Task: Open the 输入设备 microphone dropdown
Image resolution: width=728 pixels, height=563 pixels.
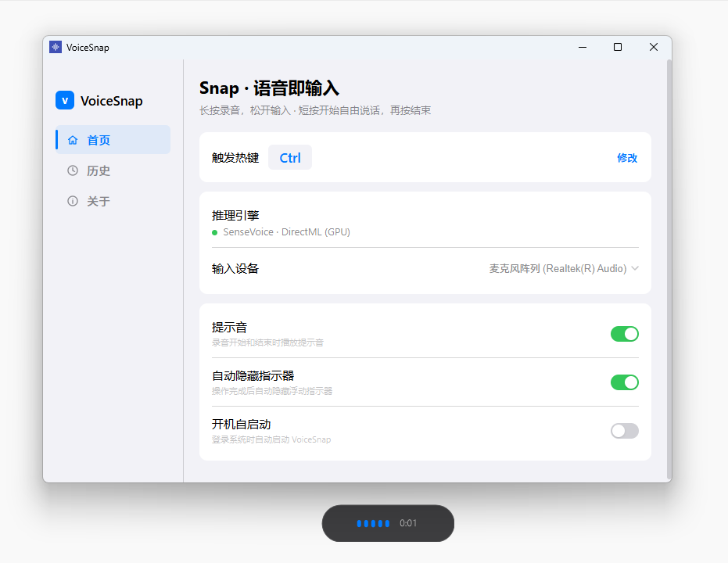Action: pyautogui.click(x=564, y=268)
